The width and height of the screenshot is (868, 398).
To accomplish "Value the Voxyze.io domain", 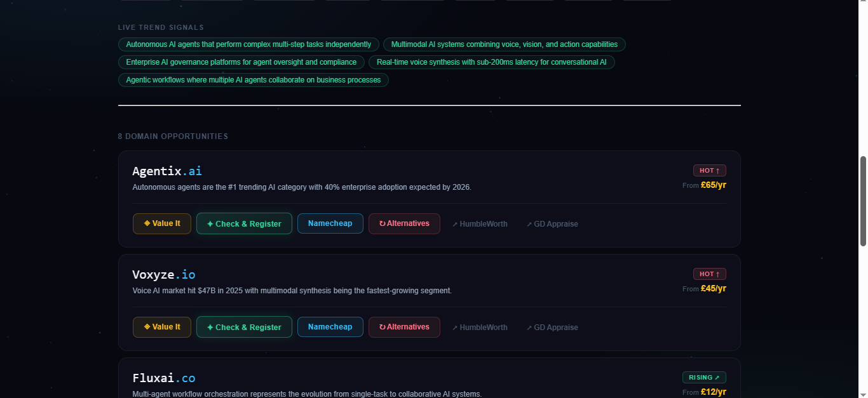I will coord(161,327).
